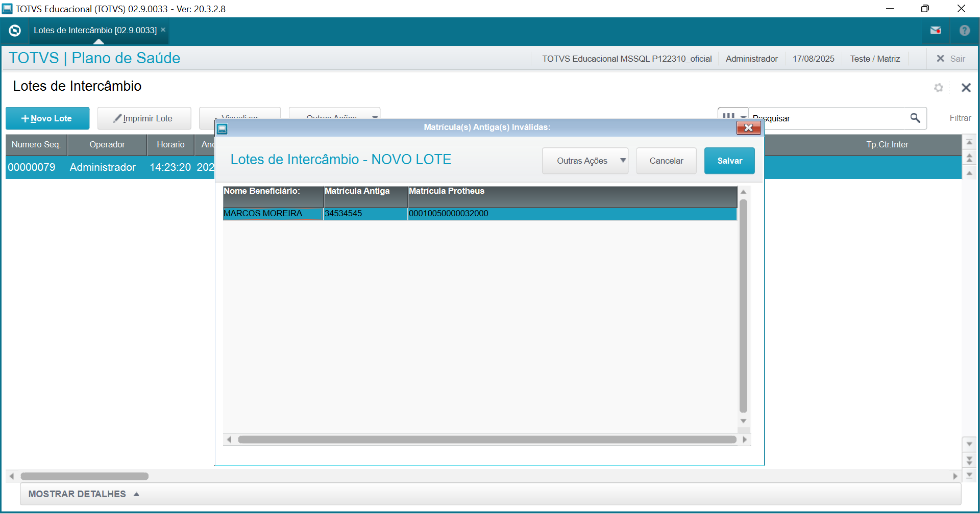Open the mail notifications icon
This screenshot has height=514, width=980.
point(936,31)
